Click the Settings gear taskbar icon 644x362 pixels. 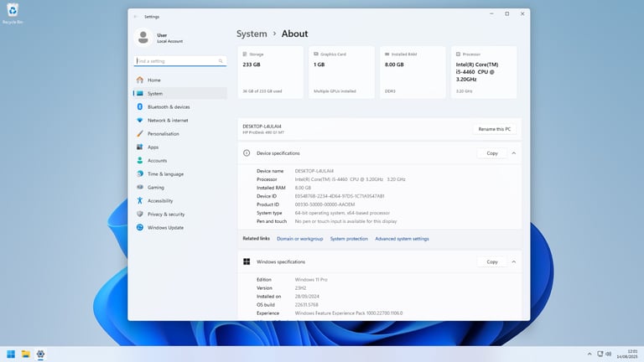coord(40,354)
